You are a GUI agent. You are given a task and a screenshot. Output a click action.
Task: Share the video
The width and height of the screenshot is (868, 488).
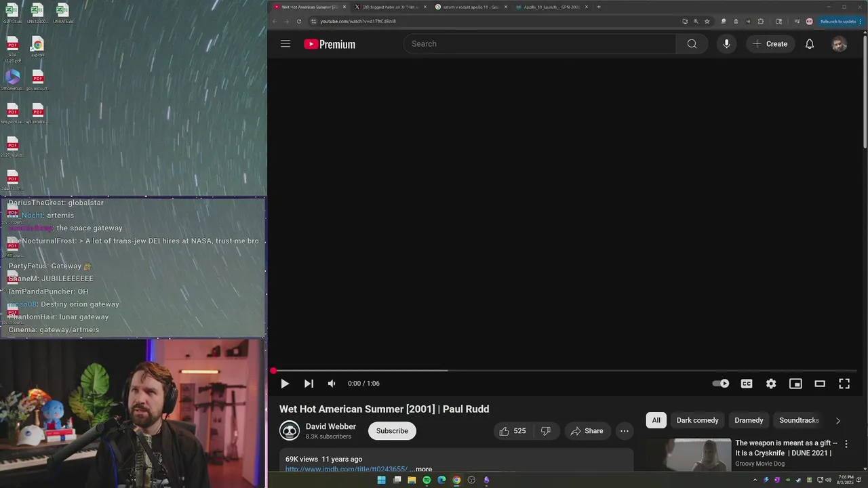[587, 431]
